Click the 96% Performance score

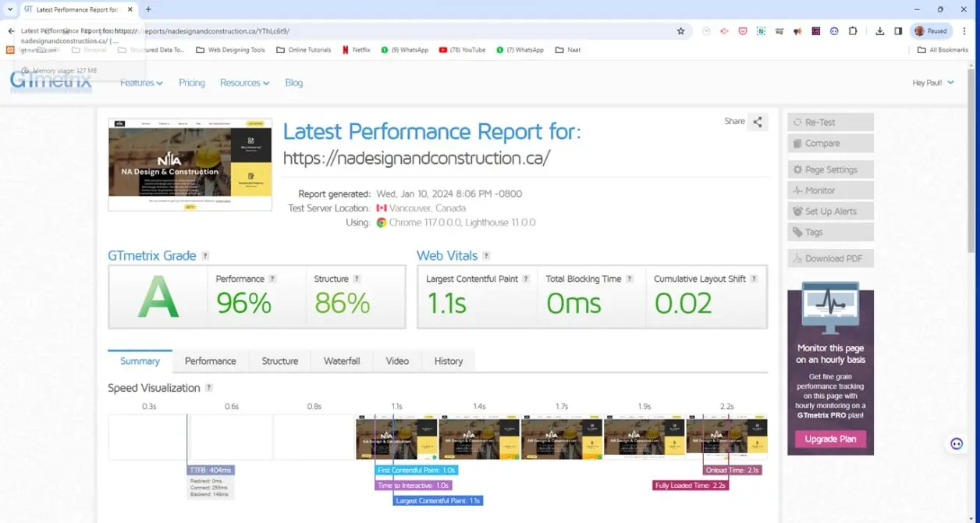click(x=243, y=304)
